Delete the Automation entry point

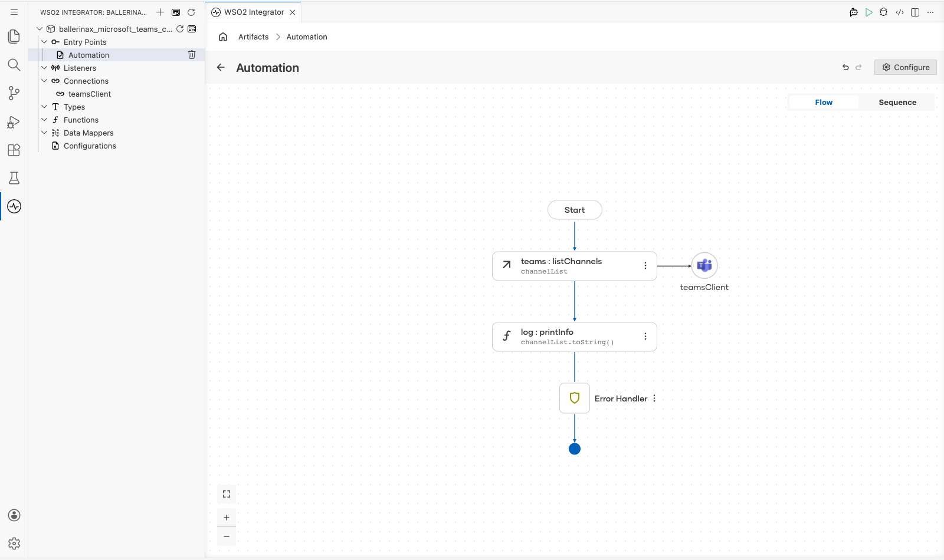192,55
